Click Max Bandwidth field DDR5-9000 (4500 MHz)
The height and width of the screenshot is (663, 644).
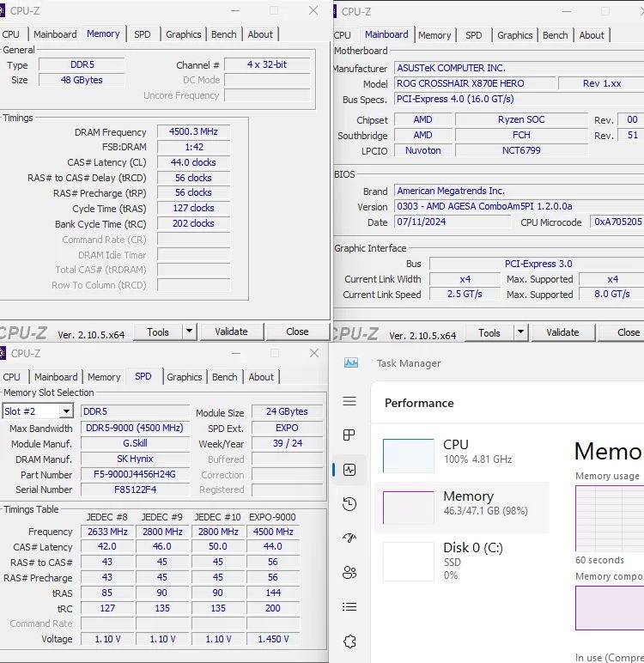[135, 428]
